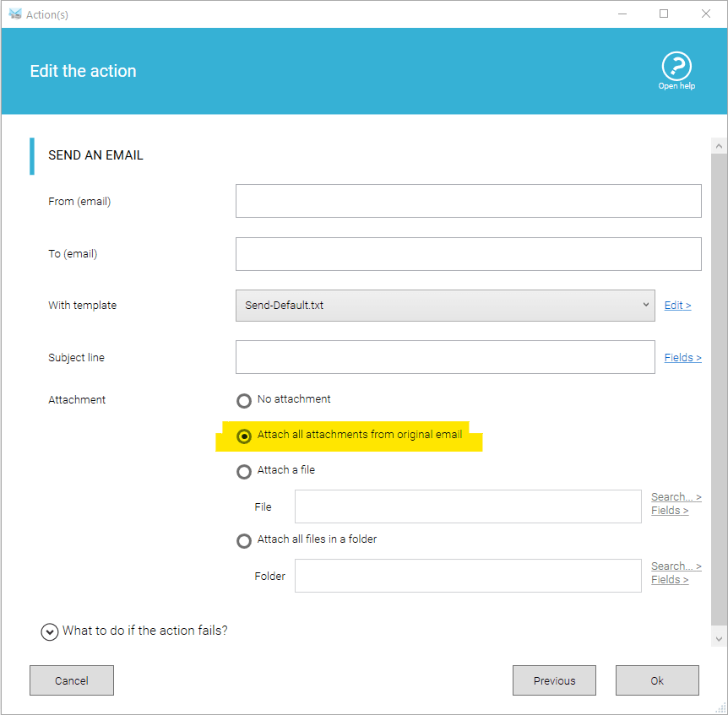This screenshot has height=715, width=728.
Task: Select Attach all attachments from original email
Action: (x=244, y=436)
